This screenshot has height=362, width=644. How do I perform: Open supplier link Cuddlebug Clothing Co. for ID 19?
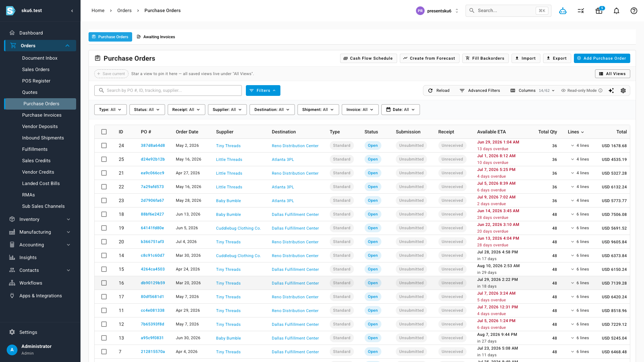pos(238,228)
